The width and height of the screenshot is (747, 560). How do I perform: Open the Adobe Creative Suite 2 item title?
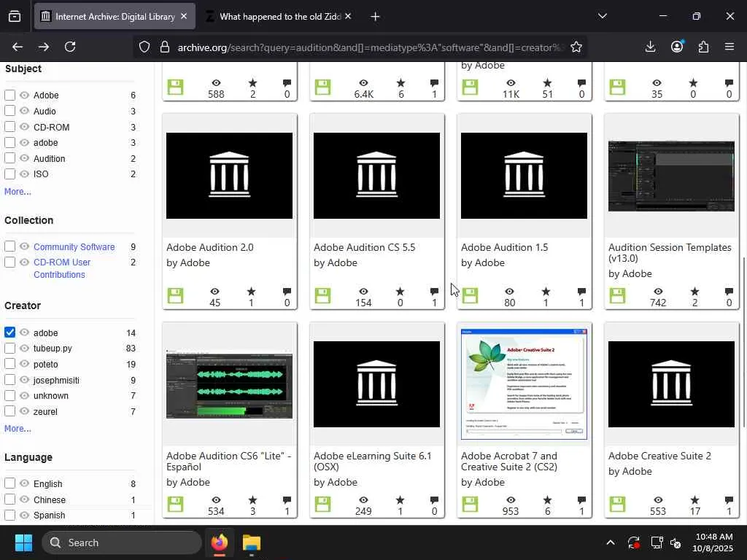(x=659, y=456)
